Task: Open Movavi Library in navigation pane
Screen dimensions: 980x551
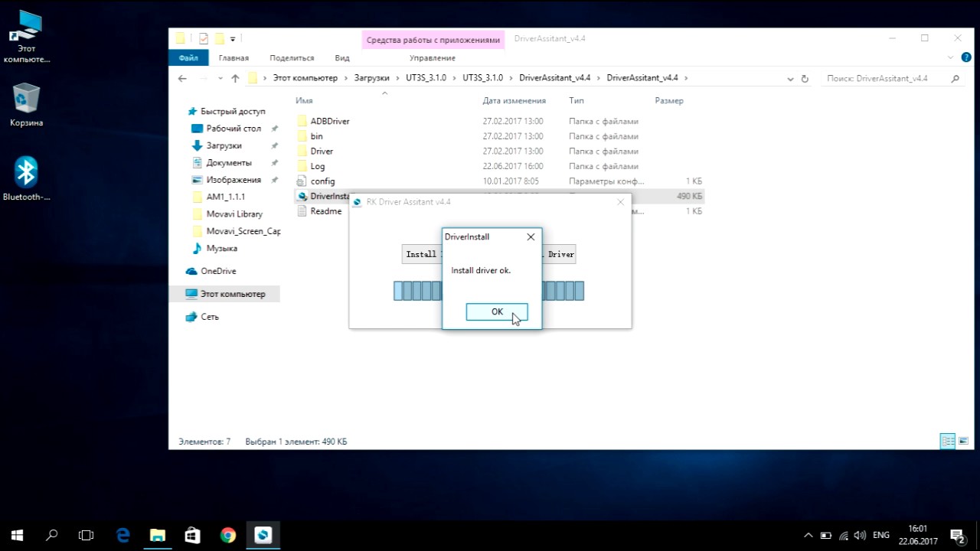Action: click(x=234, y=214)
